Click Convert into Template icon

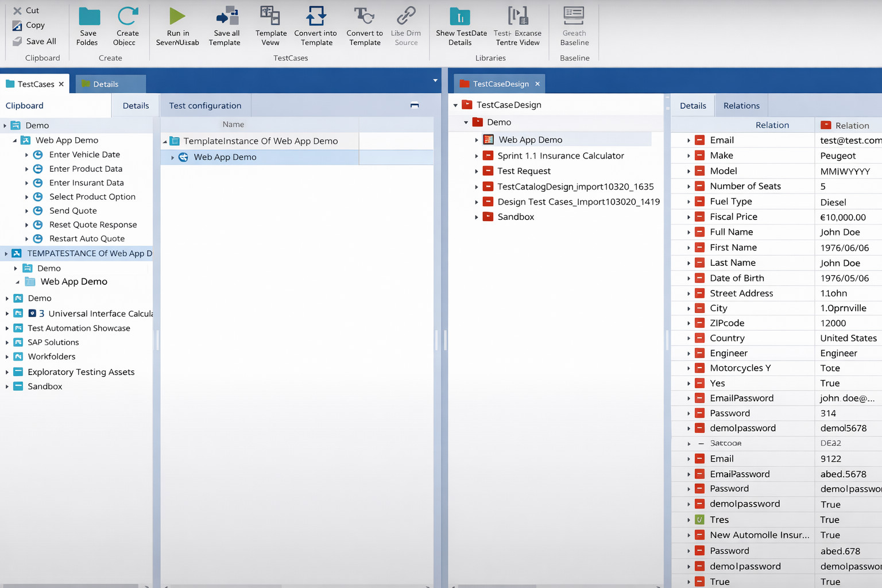[316, 17]
